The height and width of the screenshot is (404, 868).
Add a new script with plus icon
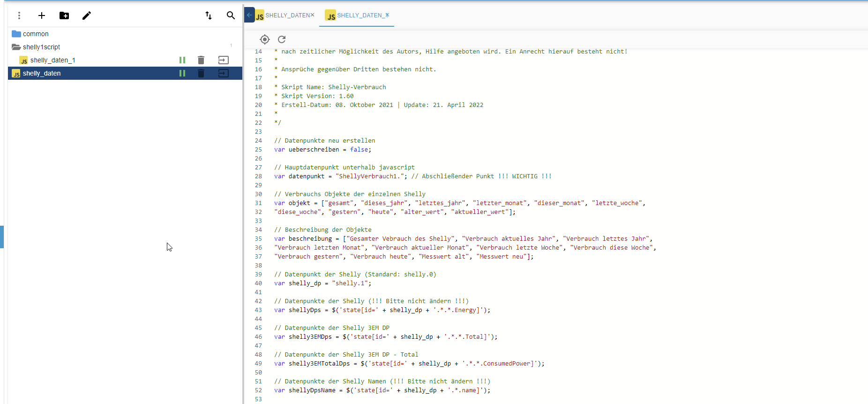click(x=42, y=15)
